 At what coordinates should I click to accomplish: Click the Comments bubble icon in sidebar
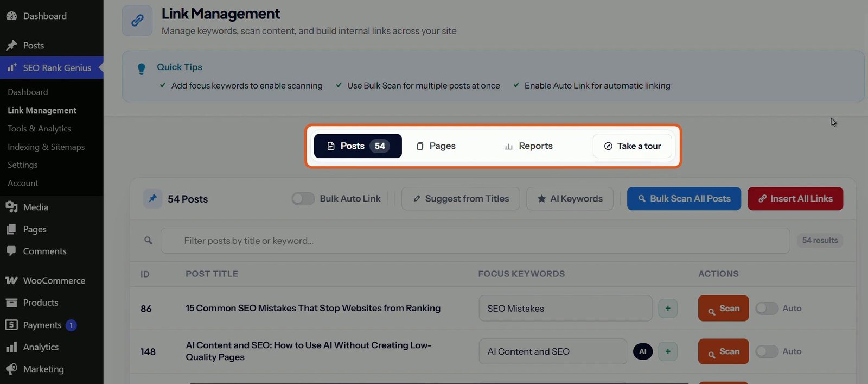11,251
